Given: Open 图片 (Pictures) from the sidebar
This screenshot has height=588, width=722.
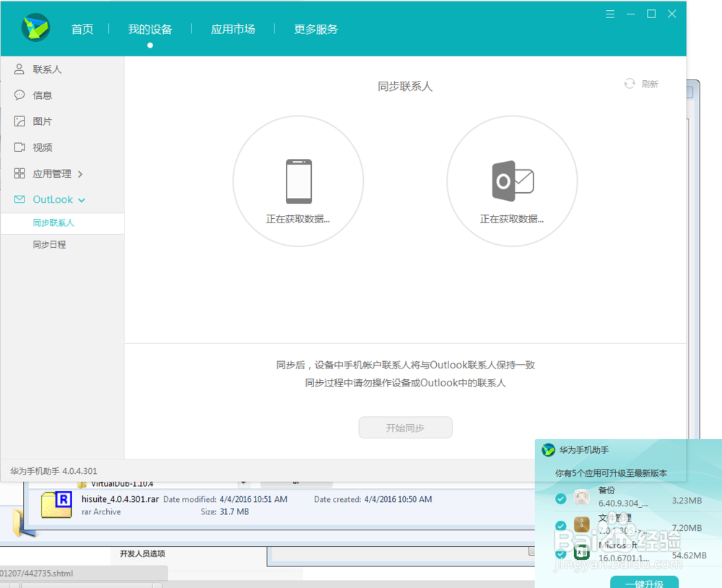Looking at the screenshot, I should [43, 121].
